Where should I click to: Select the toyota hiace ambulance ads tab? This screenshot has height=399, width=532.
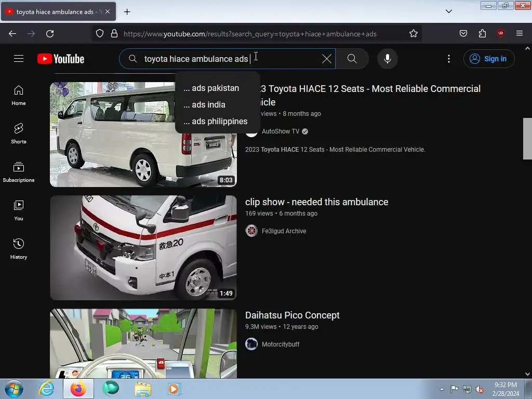(58, 11)
